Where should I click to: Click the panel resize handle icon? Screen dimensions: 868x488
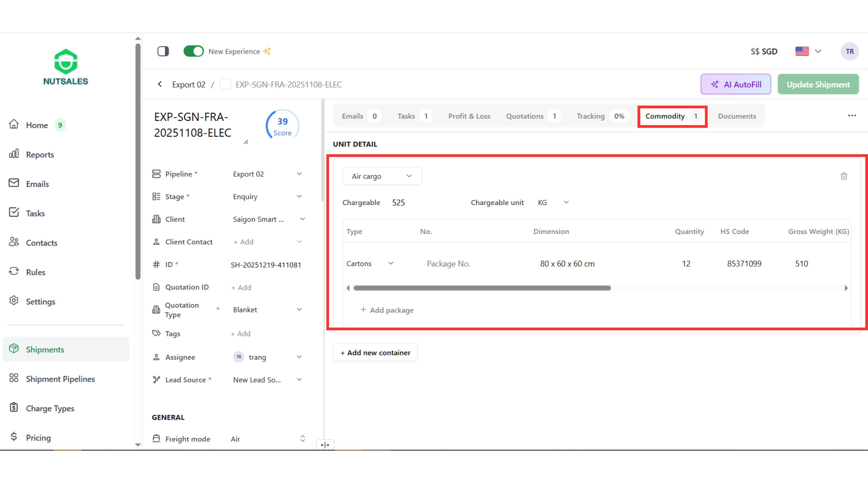point(325,445)
